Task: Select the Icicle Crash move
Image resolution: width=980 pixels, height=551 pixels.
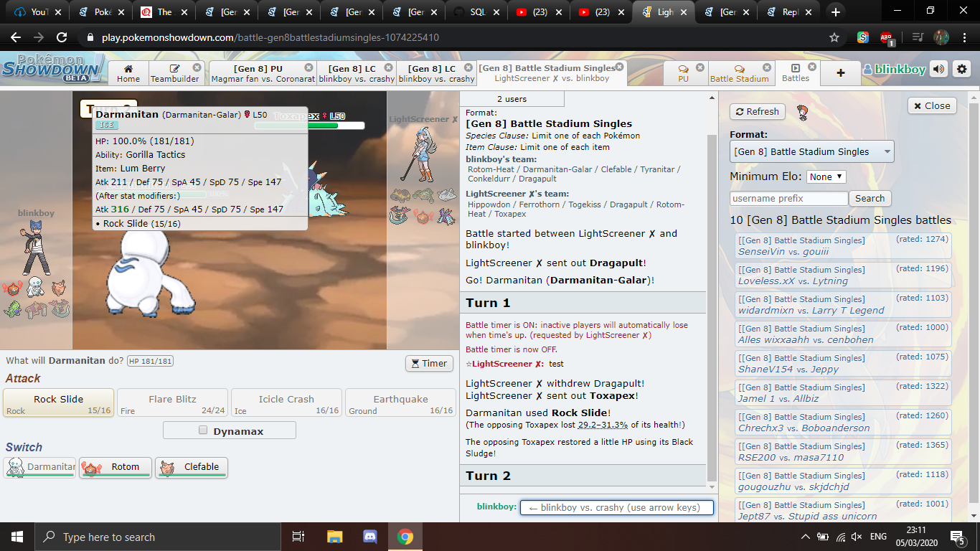Action: (286, 402)
